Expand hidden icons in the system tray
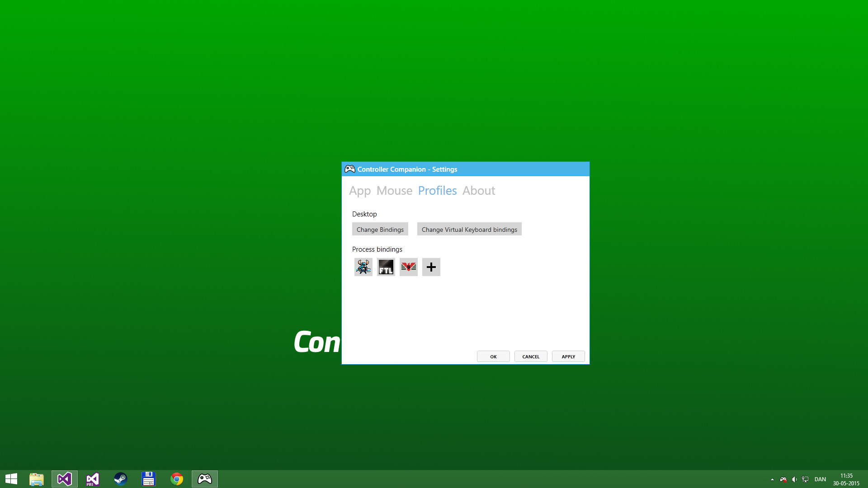The width and height of the screenshot is (868, 488). click(772, 479)
